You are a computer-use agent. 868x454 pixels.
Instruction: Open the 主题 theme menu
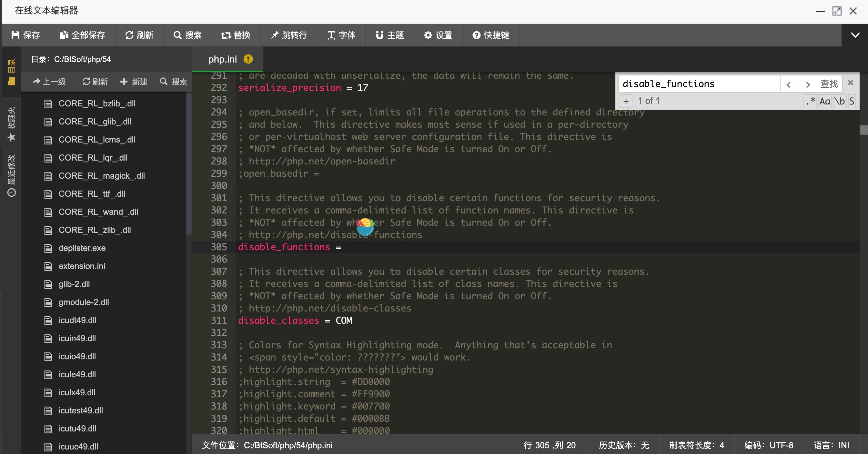(390, 35)
